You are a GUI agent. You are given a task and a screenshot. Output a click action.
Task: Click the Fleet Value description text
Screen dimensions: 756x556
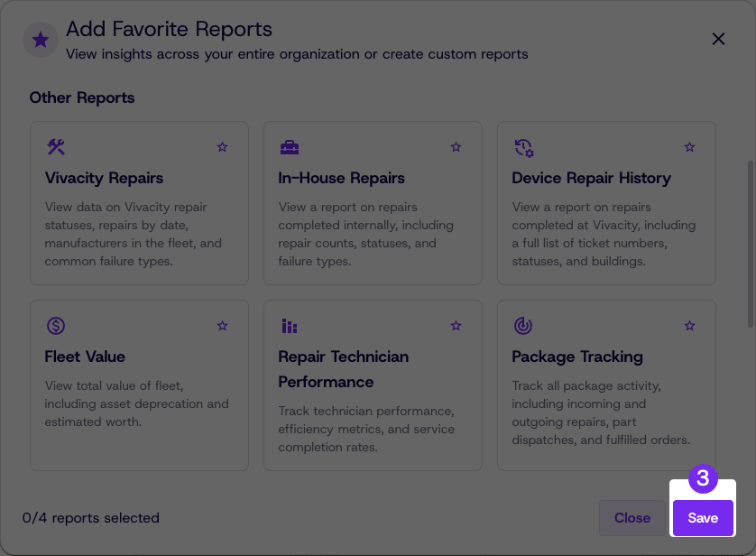(136, 403)
